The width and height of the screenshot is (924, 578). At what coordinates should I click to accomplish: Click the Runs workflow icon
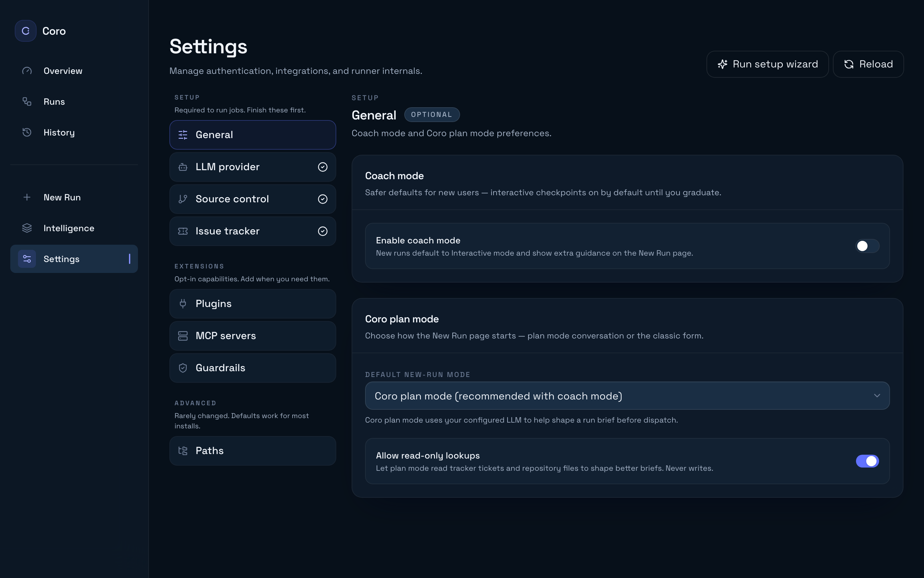point(27,101)
